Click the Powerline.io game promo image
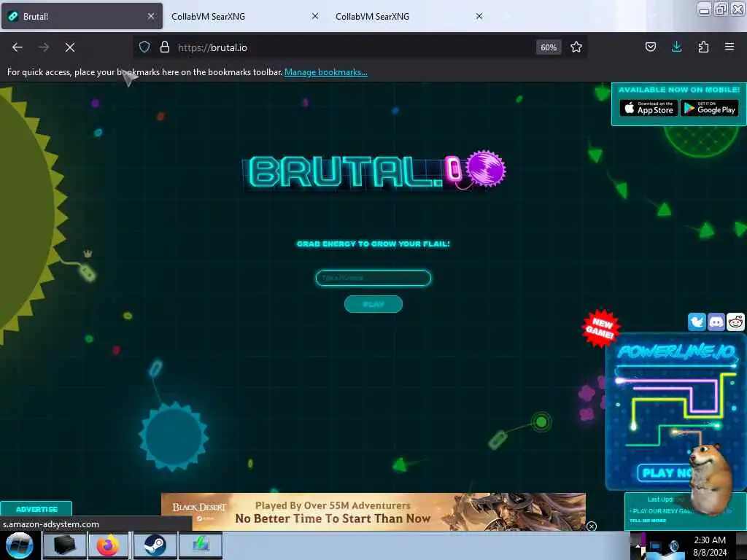 676,412
